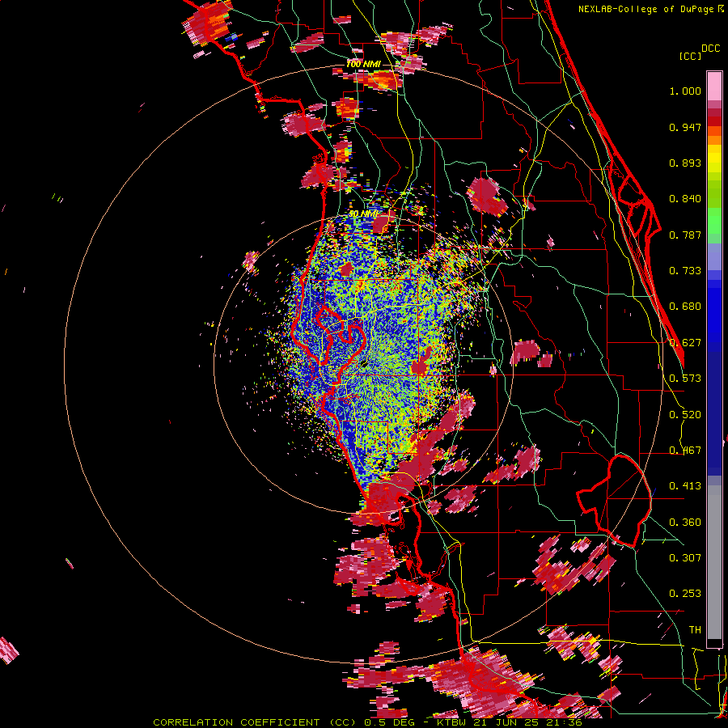Click the 0.253 scale value

(685, 594)
